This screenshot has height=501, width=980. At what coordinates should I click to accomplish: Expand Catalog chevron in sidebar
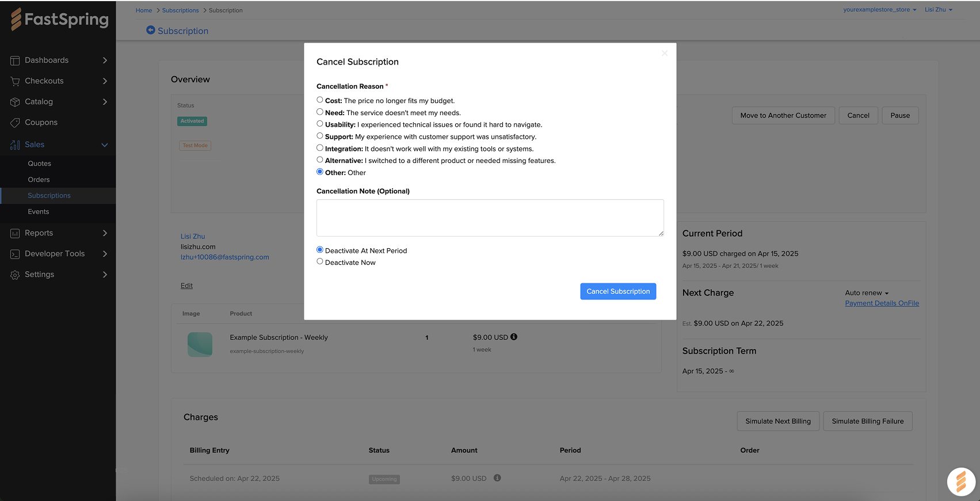105,102
